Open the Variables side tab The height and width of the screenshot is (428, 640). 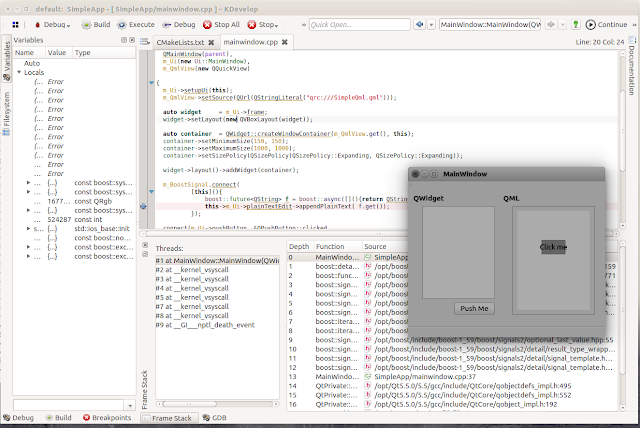click(7, 60)
